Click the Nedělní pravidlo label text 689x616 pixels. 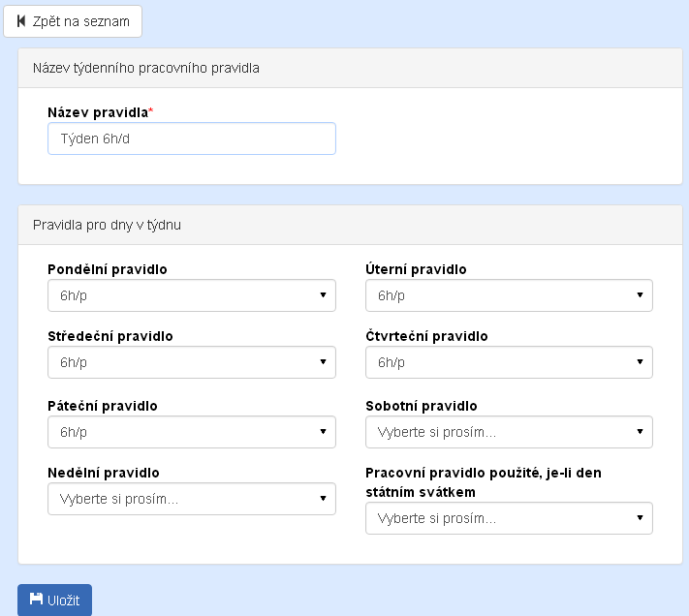pos(104,473)
